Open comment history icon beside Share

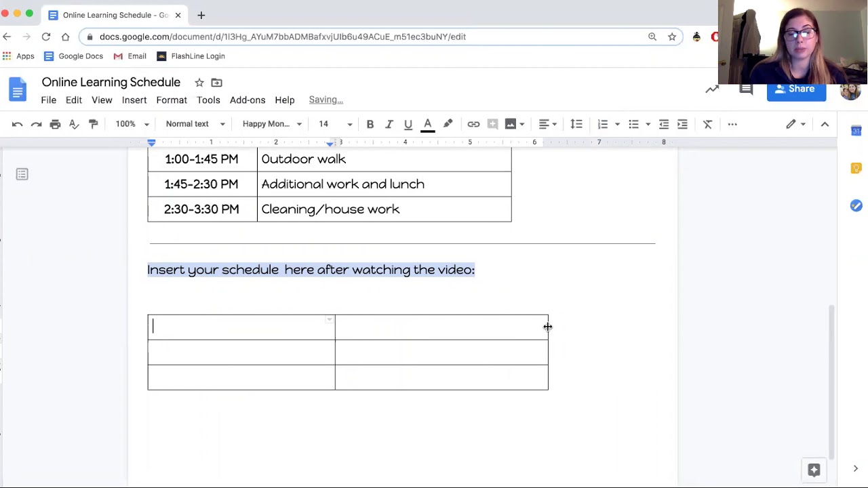point(746,89)
